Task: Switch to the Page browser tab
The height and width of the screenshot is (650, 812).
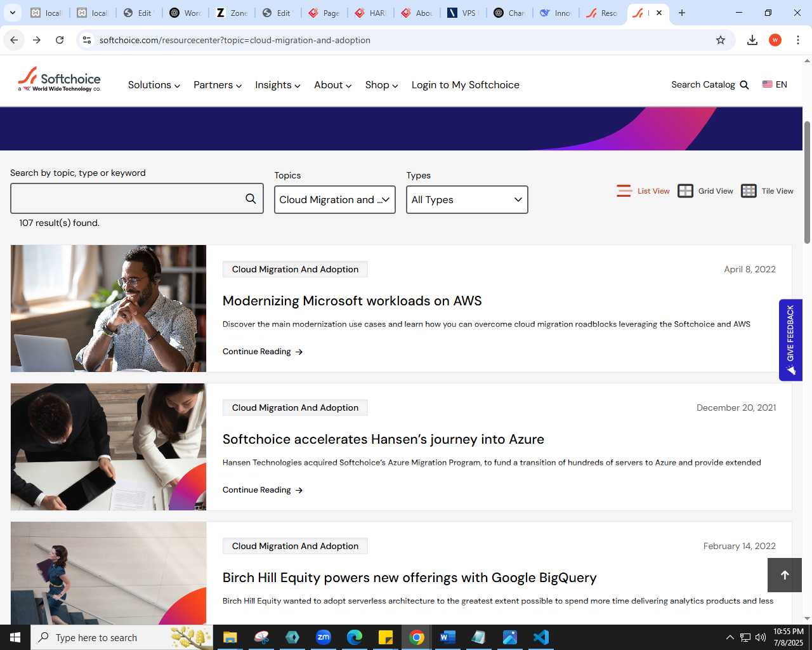Action: coord(324,13)
